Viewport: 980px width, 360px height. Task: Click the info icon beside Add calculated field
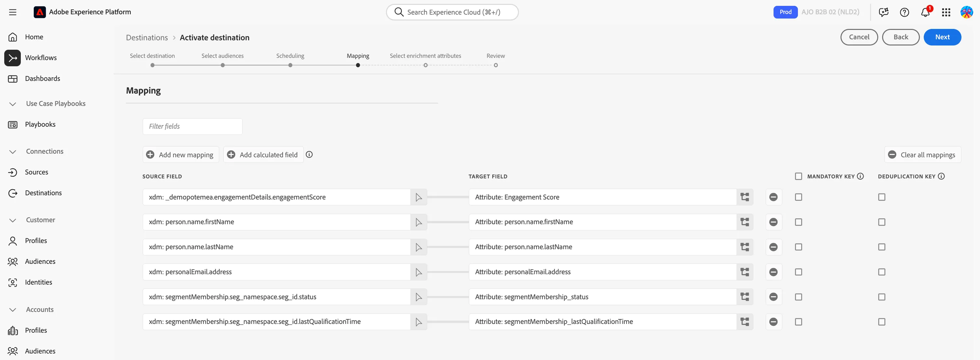point(309,154)
